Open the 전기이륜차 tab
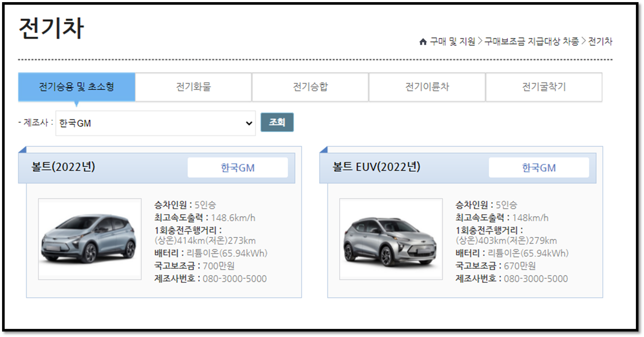 (426, 87)
